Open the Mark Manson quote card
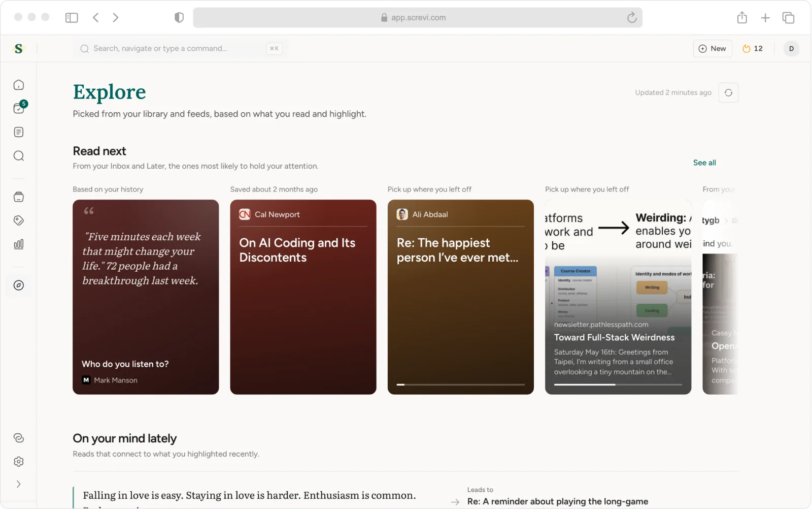Viewport: 812px width, 509px height. (146, 297)
